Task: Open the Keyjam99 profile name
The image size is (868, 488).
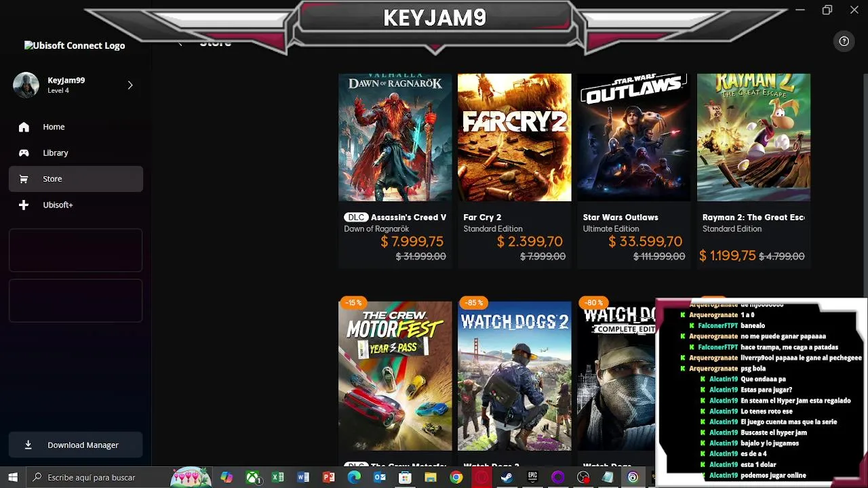Action: click(x=66, y=80)
